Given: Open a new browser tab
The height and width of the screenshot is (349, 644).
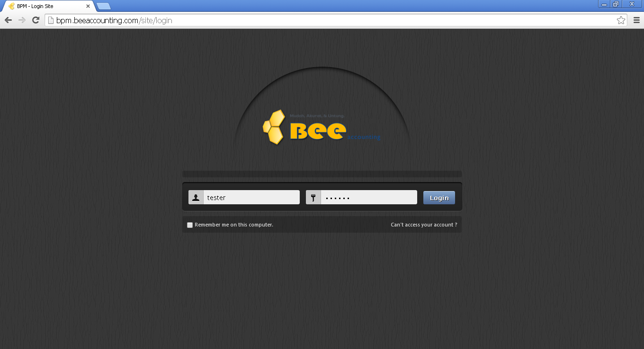Looking at the screenshot, I should coord(104,6).
